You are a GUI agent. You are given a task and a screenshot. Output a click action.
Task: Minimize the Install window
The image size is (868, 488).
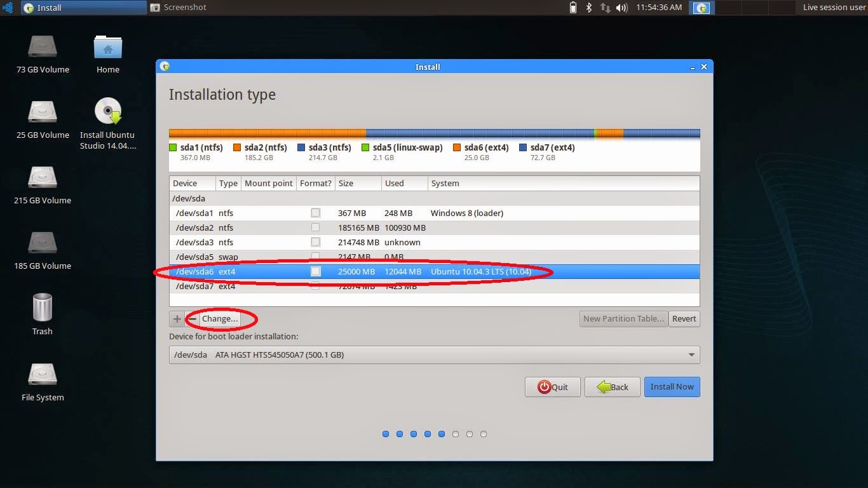[693, 67]
